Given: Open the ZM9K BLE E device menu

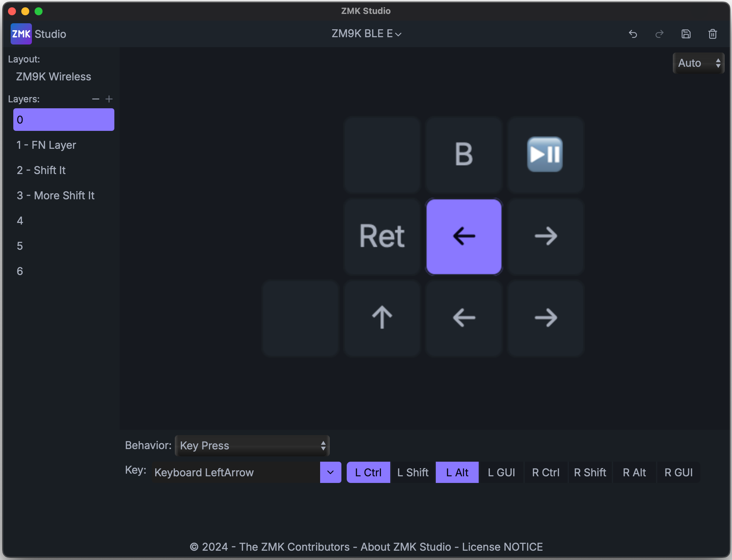Looking at the screenshot, I should click(366, 34).
